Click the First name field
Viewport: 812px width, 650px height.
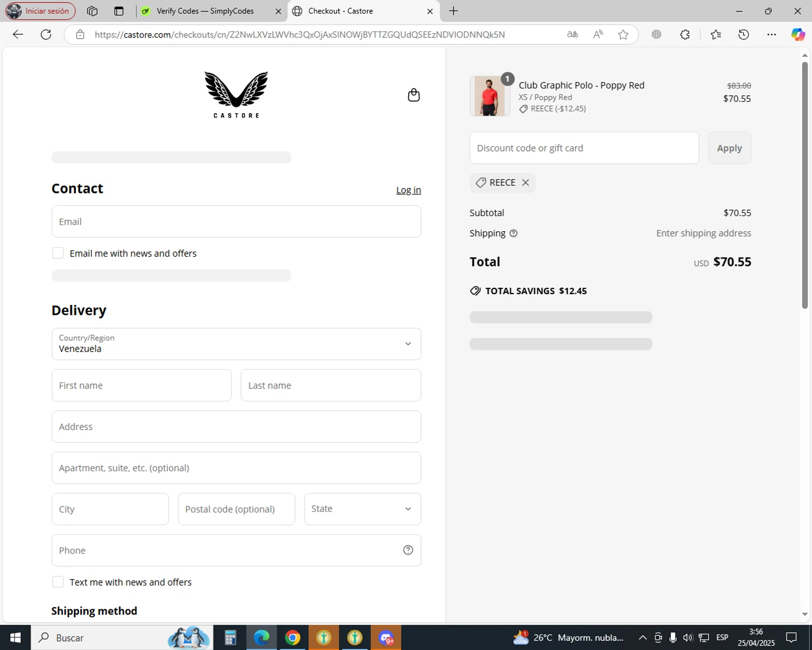tap(142, 385)
